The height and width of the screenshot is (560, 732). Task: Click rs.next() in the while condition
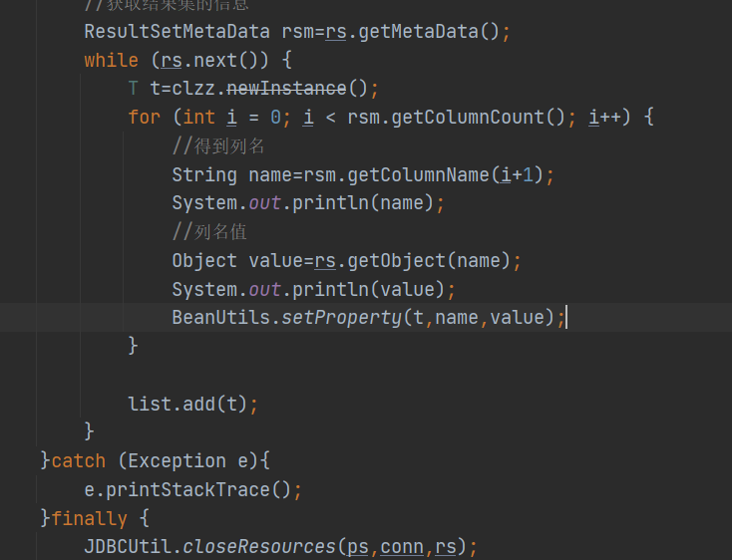click(x=209, y=60)
